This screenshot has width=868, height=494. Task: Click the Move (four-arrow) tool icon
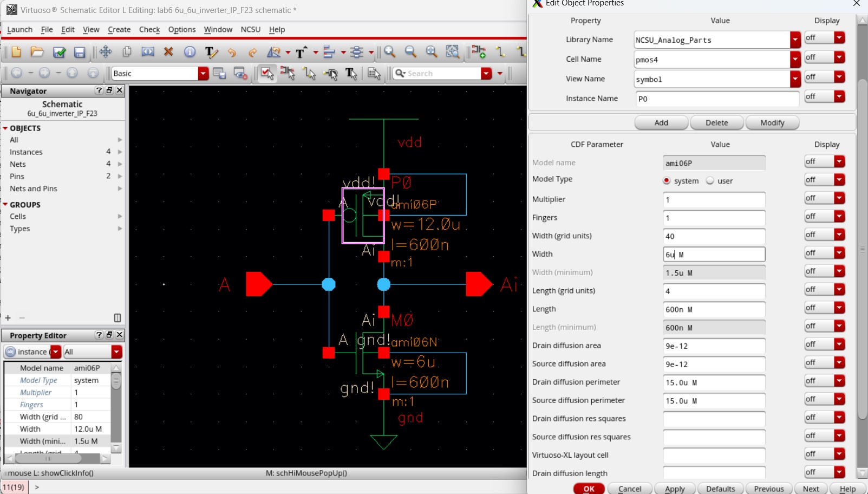(x=106, y=51)
